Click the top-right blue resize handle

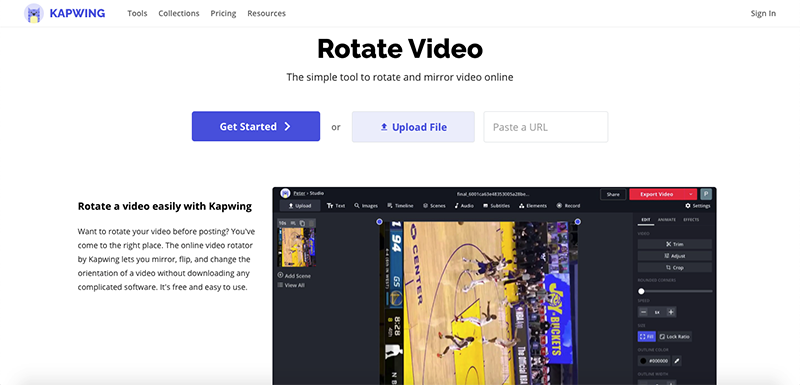coord(578,221)
